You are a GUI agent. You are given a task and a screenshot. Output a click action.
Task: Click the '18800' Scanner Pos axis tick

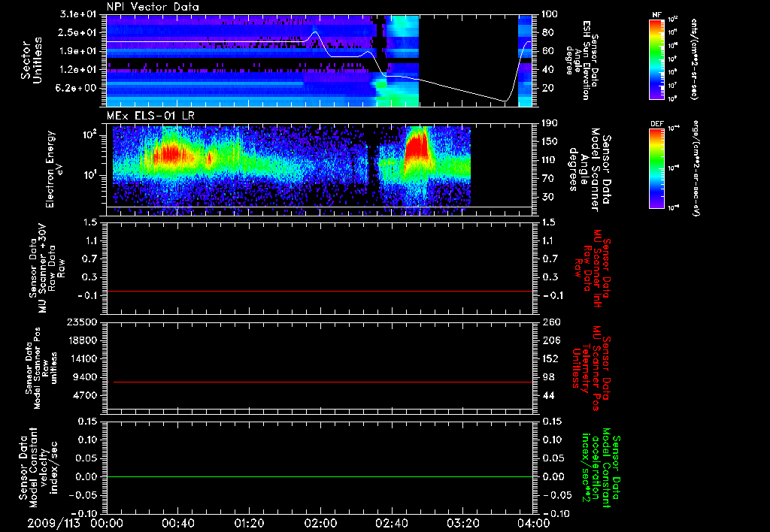coord(82,340)
